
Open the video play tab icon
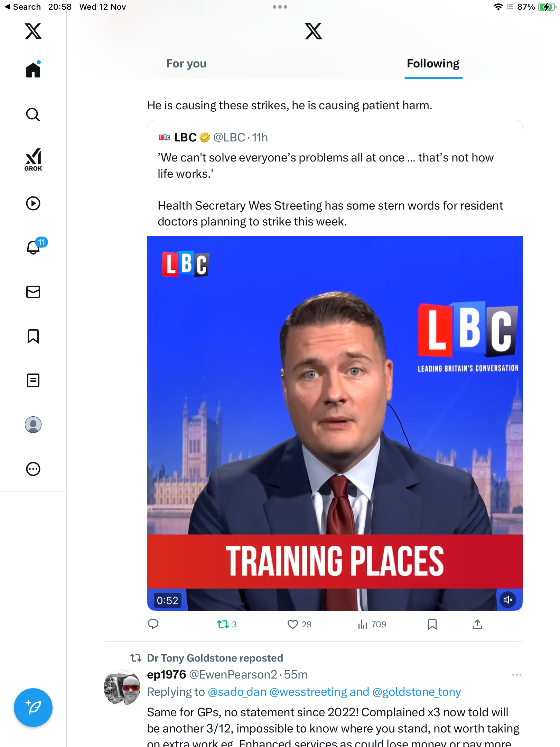33,203
